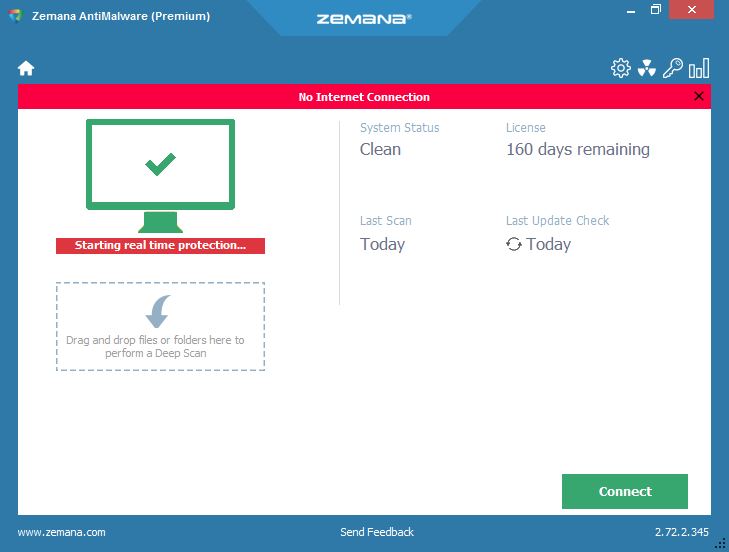Click the No Internet Connection message
The width and height of the screenshot is (729, 552).
[364, 97]
